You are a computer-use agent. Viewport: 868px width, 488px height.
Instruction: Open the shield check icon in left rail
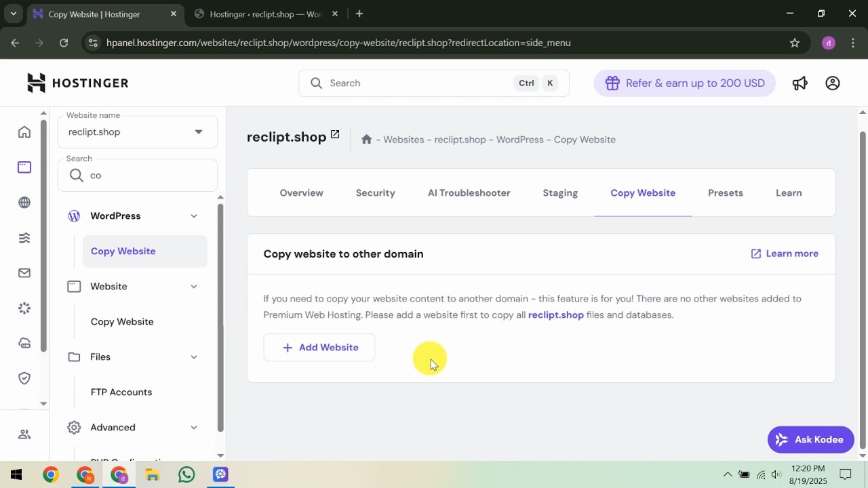[x=24, y=378]
